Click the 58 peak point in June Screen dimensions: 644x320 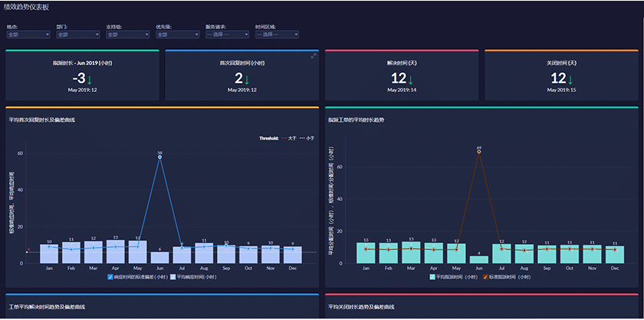pyautogui.click(x=159, y=157)
